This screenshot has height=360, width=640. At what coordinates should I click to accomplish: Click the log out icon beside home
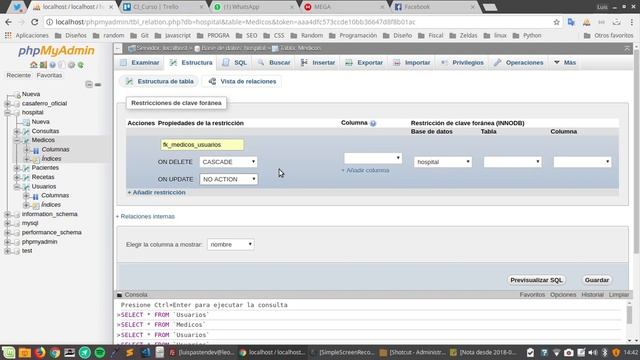[43, 65]
